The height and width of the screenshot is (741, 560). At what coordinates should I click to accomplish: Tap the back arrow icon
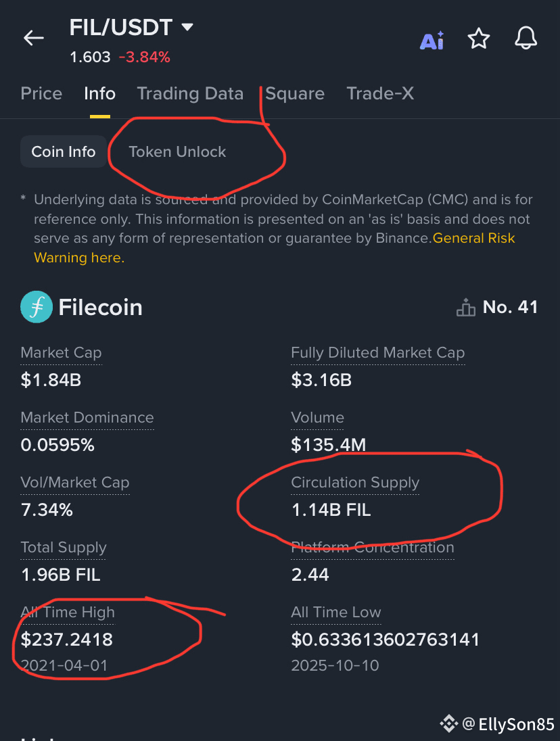34,38
